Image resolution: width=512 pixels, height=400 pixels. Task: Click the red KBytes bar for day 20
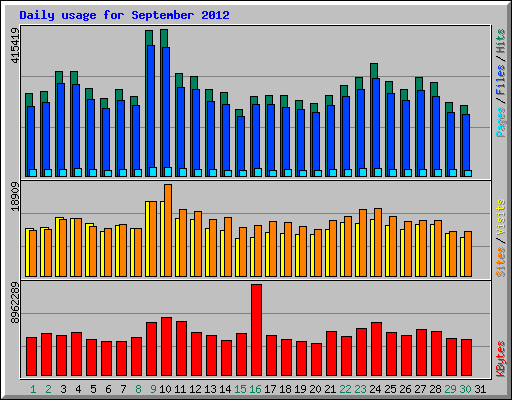(316, 359)
